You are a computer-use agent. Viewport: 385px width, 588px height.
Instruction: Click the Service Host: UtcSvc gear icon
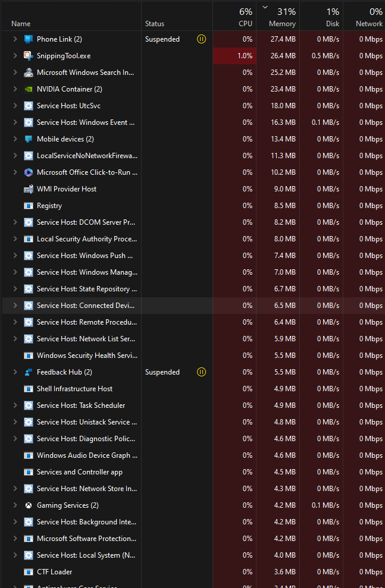coord(29,106)
